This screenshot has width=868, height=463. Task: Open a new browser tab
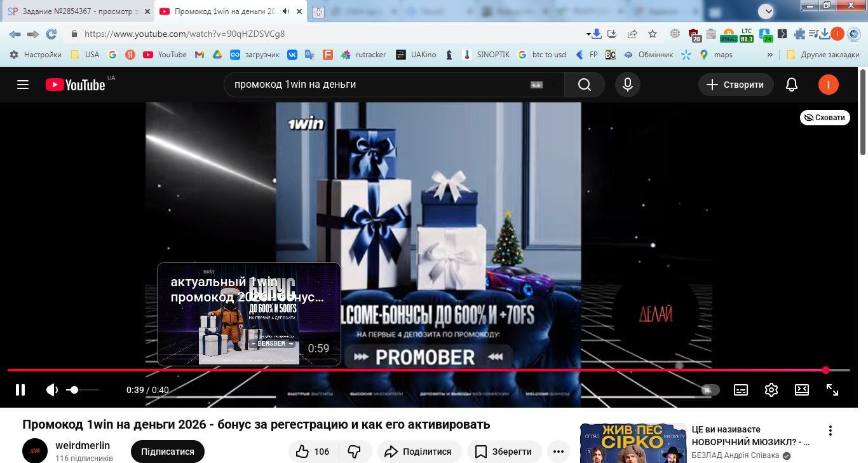[318, 12]
